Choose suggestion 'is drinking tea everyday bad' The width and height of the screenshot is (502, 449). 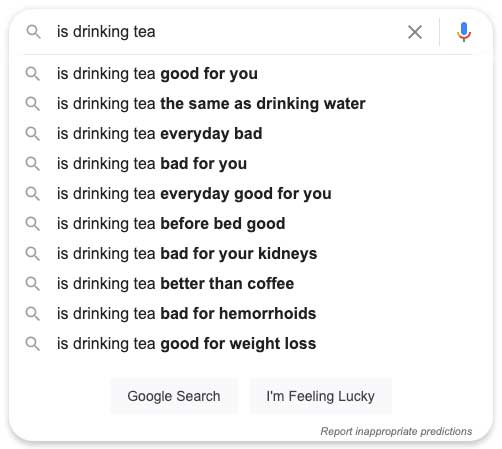coord(248,134)
